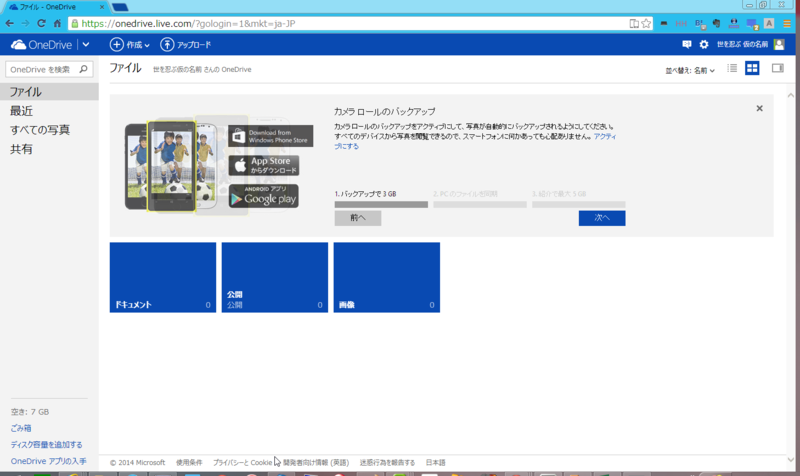Image resolution: width=800 pixels, height=476 pixels.
Task: Click the アップロード upload button
Action: pyautogui.click(x=186, y=44)
